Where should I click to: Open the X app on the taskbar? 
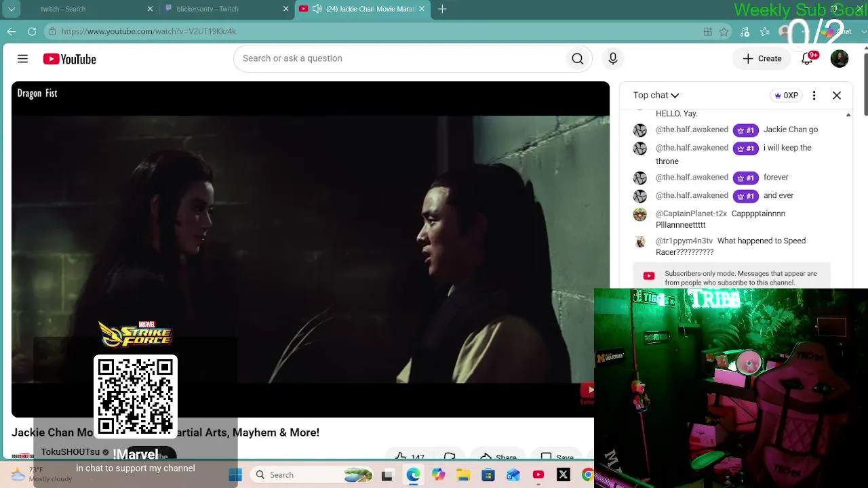tap(564, 475)
